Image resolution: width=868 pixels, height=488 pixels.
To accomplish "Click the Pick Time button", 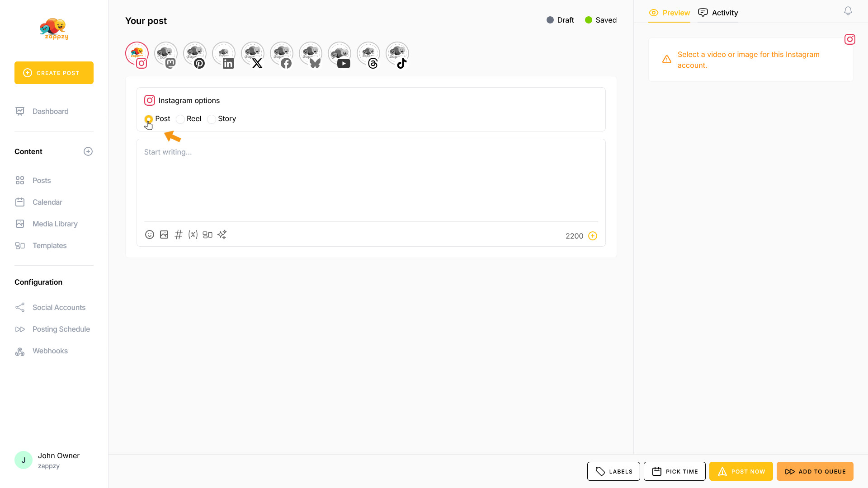I will [675, 471].
